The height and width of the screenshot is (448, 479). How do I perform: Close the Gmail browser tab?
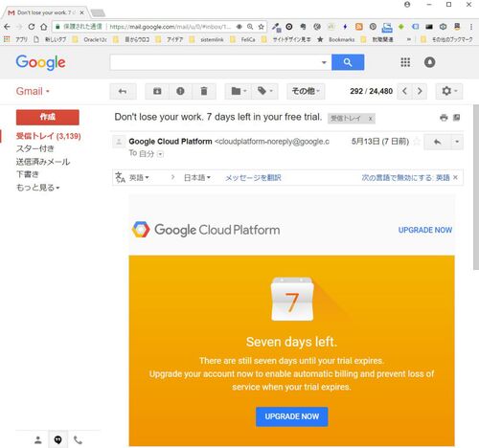tap(81, 12)
